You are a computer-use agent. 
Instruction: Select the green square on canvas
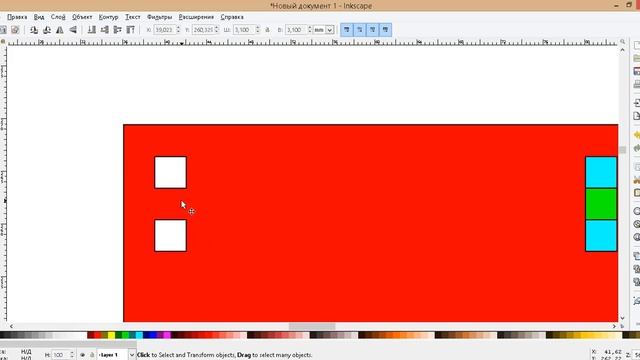click(x=601, y=204)
